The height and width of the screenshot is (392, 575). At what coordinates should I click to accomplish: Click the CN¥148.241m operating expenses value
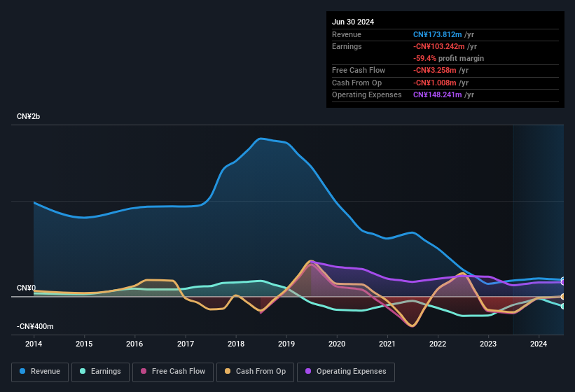[x=438, y=95]
